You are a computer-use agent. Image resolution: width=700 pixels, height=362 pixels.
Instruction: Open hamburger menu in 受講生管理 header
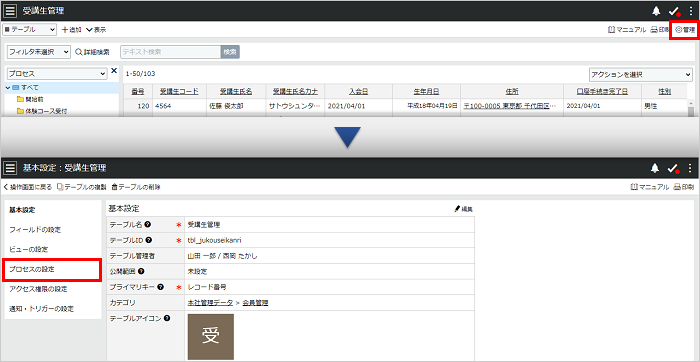[x=10, y=11]
